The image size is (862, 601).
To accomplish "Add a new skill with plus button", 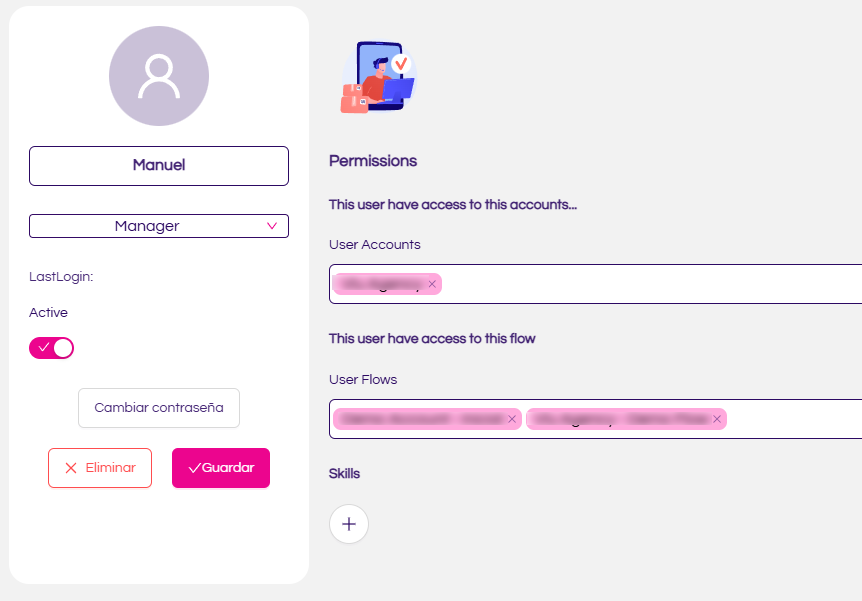I will (x=349, y=524).
